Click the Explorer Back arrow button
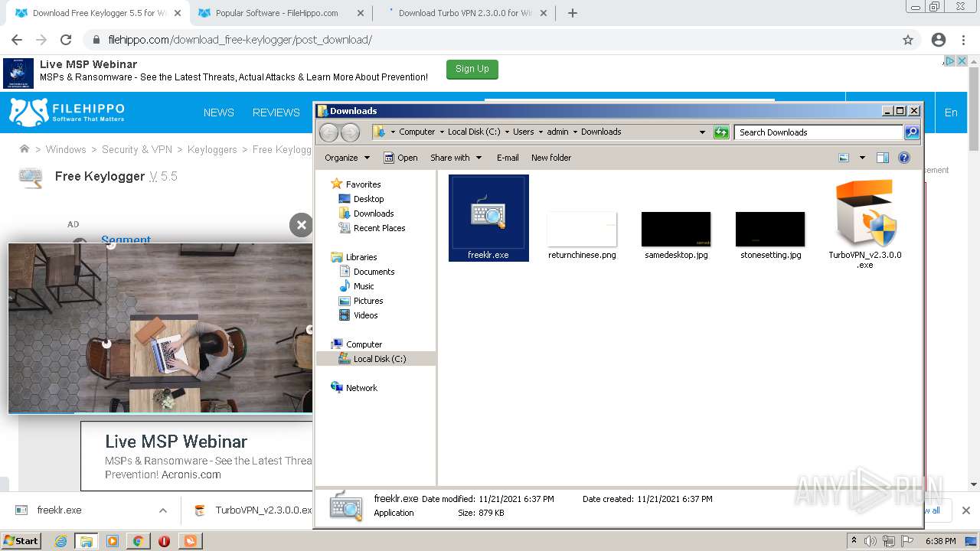Screen dimensions: 980x551 [x=328, y=132]
